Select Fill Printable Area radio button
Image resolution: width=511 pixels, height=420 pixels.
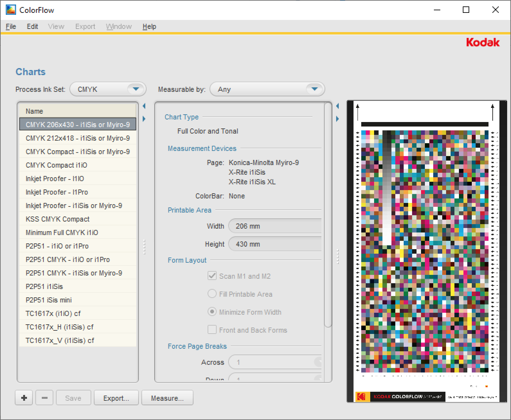pyautogui.click(x=212, y=294)
